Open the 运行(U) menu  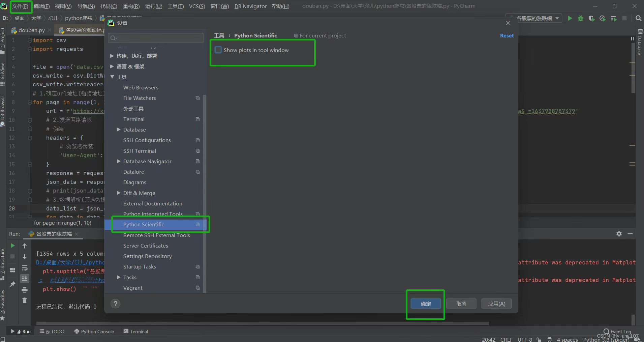click(x=153, y=6)
